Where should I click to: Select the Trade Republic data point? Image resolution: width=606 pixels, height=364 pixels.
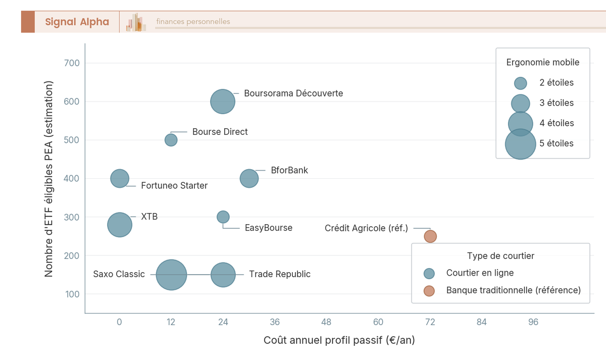[223, 274]
